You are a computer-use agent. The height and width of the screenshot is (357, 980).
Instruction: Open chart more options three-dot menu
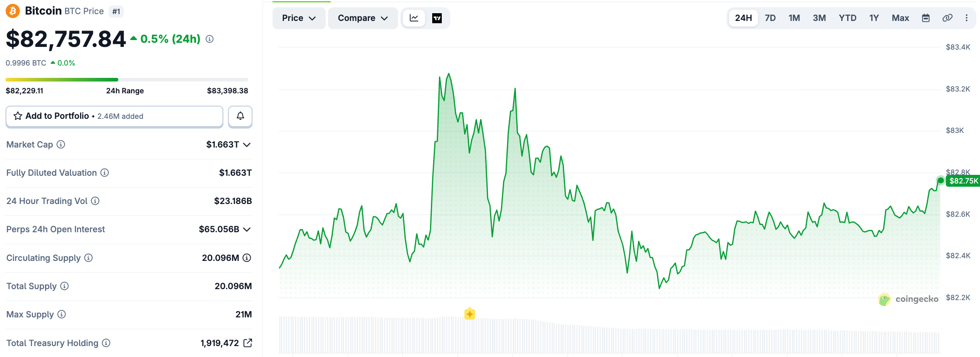coord(967,18)
